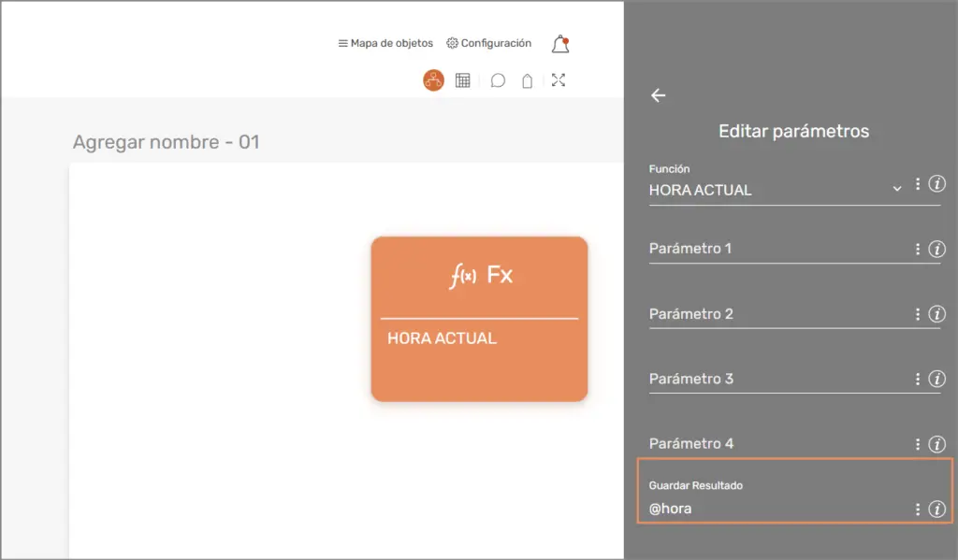Switch to the table grid view icon
The width and height of the screenshot is (958, 560).
coord(462,80)
